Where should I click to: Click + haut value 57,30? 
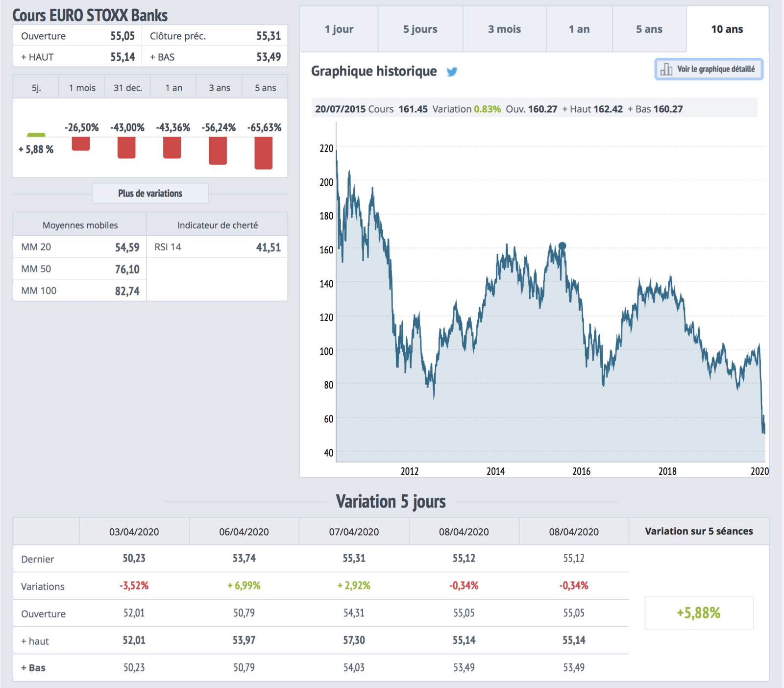click(354, 640)
